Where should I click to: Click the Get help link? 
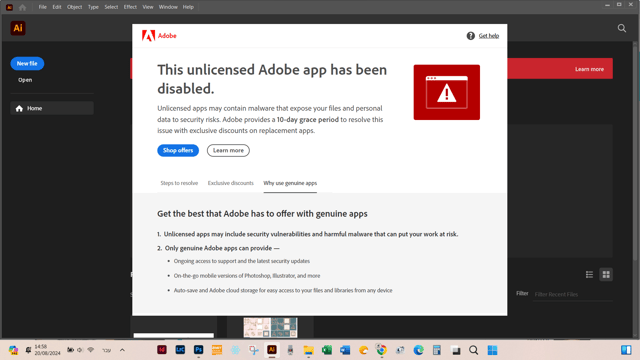(489, 36)
